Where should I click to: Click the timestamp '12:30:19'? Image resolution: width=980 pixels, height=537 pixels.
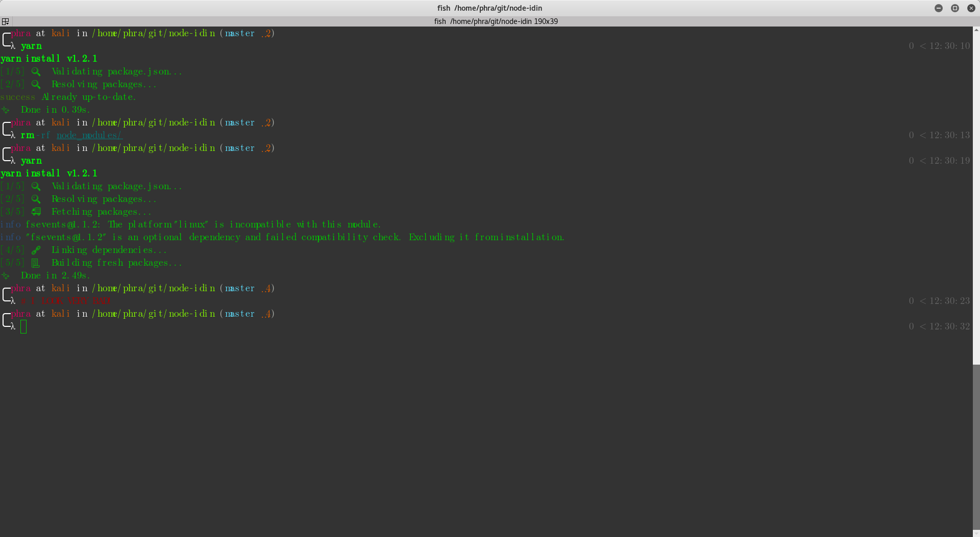coord(949,161)
